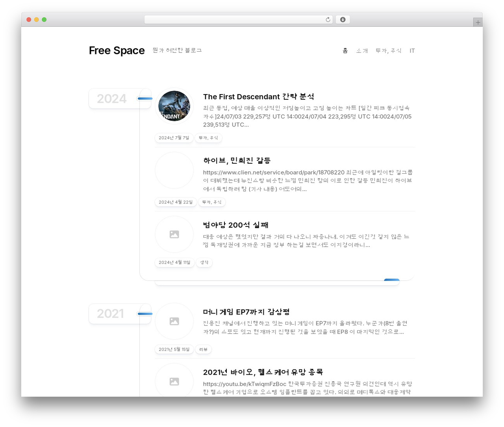
Task: Click the excerpt starting 'https://youtu.be/kTwiqmFzBoc'
Action: coord(308,388)
